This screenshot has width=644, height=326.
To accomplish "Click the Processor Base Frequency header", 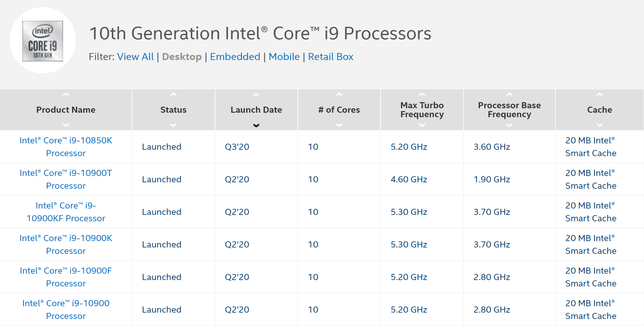I will point(509,110).
